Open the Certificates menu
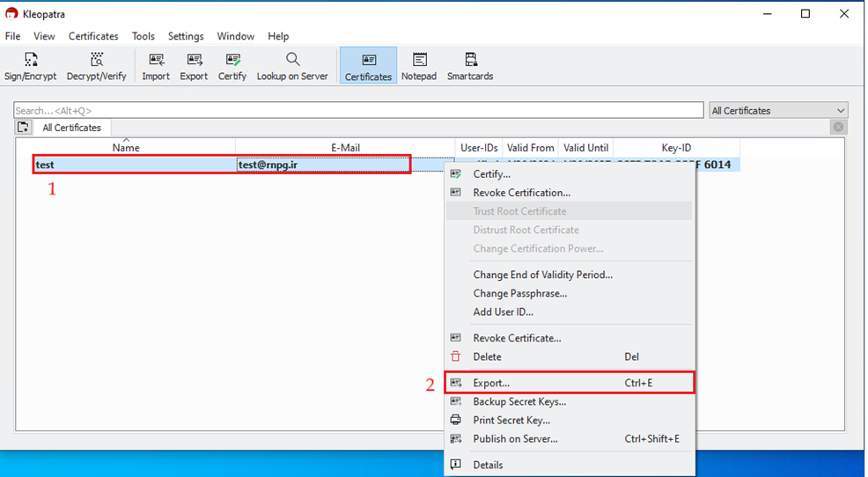The image size is (868, 477). coord(93,36)
